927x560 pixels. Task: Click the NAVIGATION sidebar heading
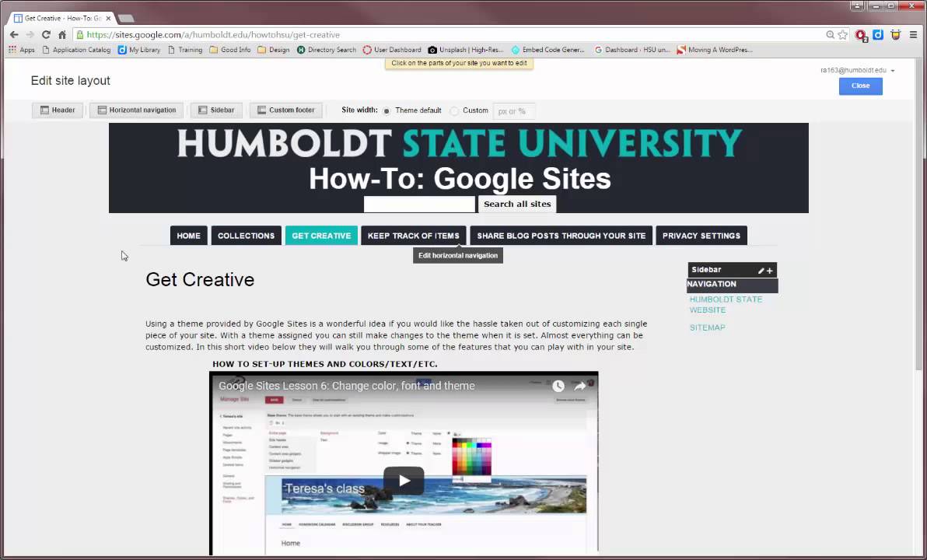point(732,285)
